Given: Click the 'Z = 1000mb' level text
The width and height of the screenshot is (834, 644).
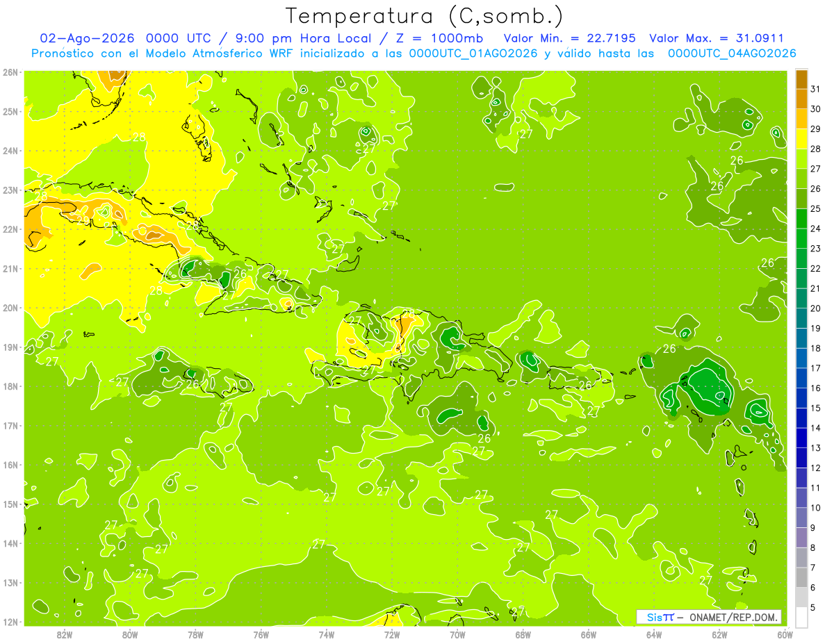Looking at the screenshot, I should click(x=439, y=38).
